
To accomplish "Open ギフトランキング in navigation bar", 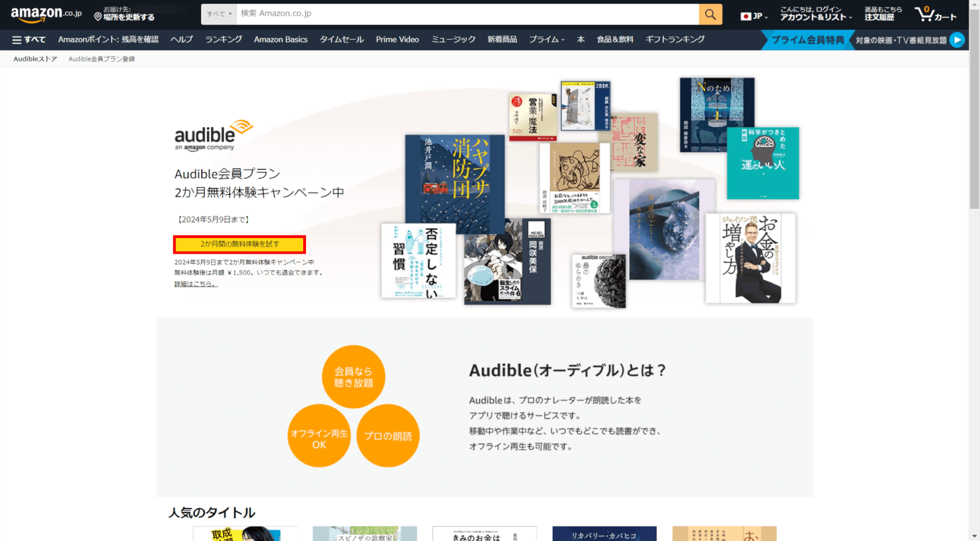I will coord(675,40).
